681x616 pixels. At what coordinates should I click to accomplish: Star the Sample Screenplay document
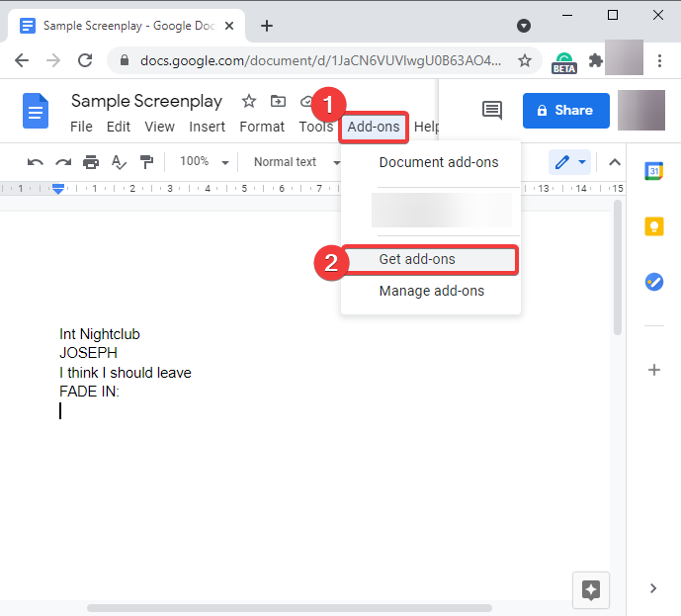tap(249, 101)
